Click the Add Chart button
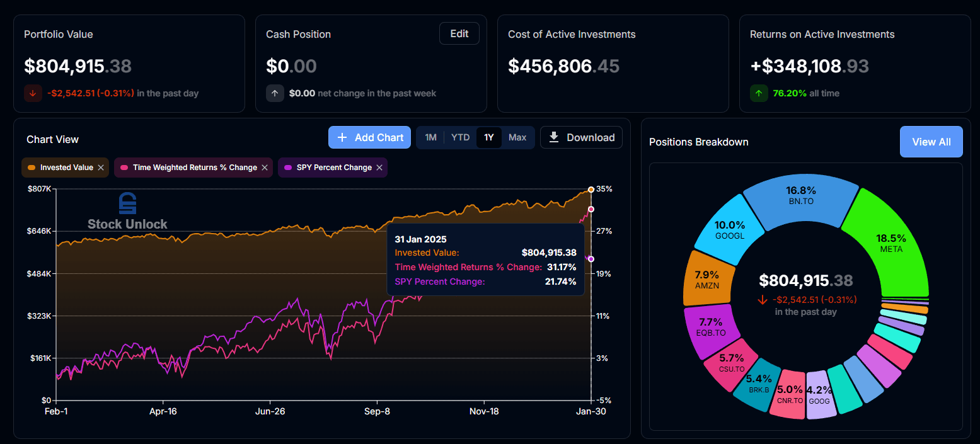This screenshot has width=980, height=444. pos(369,137)
